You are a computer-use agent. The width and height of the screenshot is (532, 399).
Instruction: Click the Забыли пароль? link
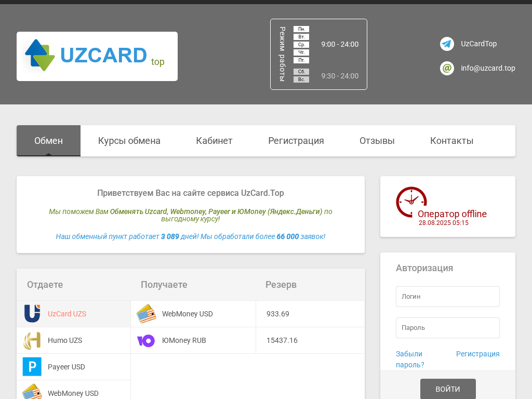coord(410,360)
